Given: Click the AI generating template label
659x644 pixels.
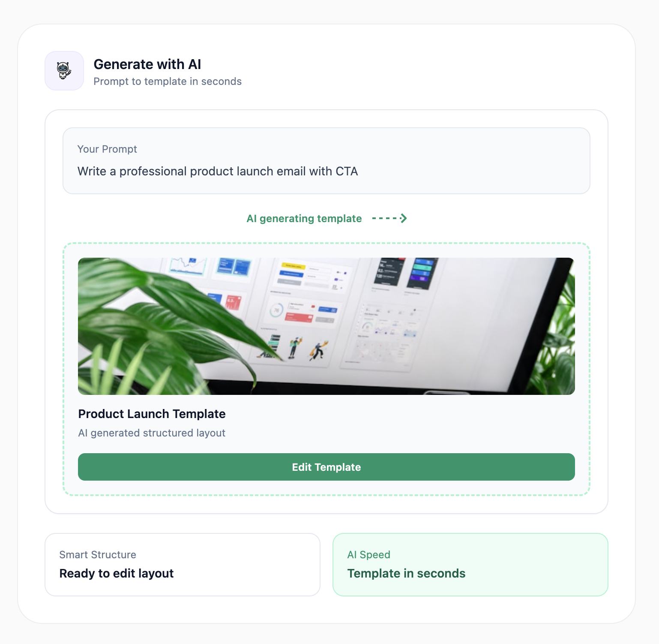Looking at the screenshot, I should point(304,219).
